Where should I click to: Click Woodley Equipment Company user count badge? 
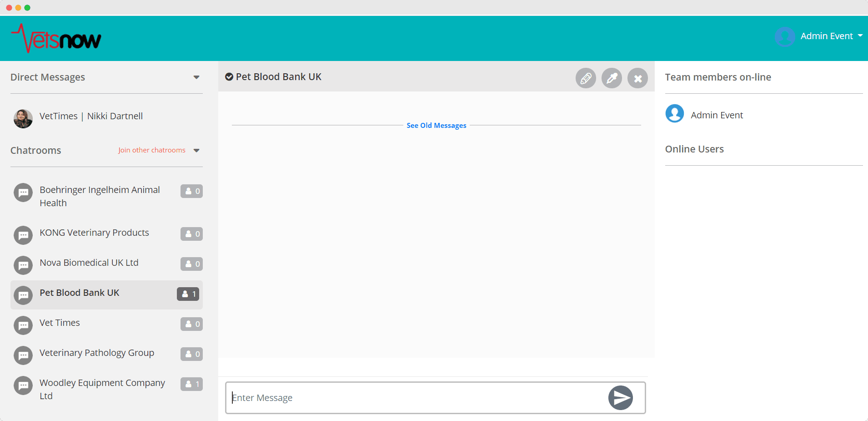tap(191, 384)
